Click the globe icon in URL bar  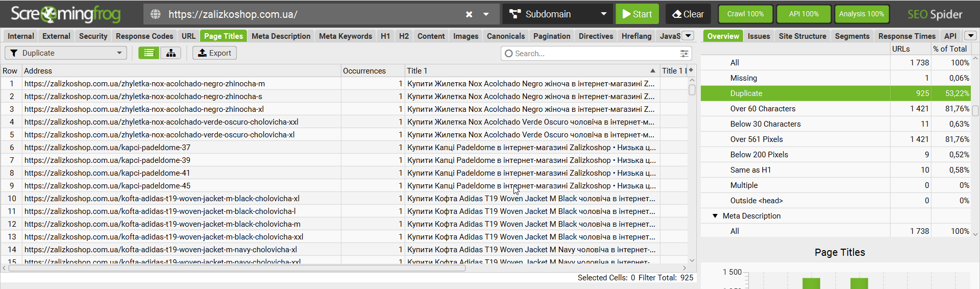coord(156,14)
